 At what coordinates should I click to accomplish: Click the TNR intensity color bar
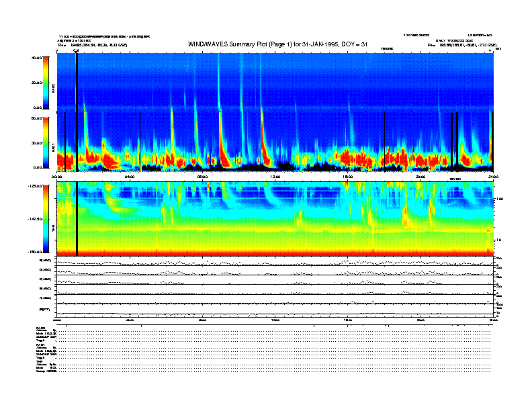46,219
